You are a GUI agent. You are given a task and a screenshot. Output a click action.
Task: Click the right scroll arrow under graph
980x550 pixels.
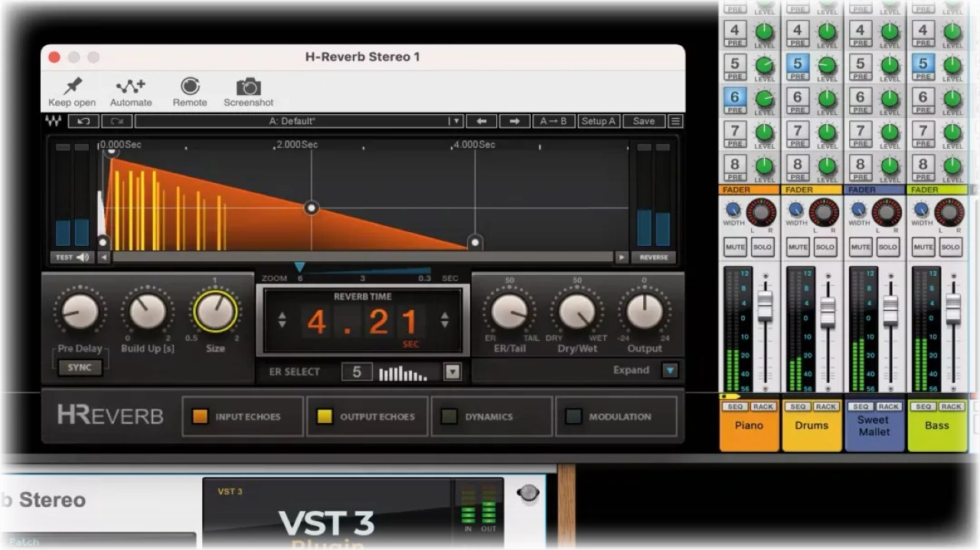(x=621, y=257)
